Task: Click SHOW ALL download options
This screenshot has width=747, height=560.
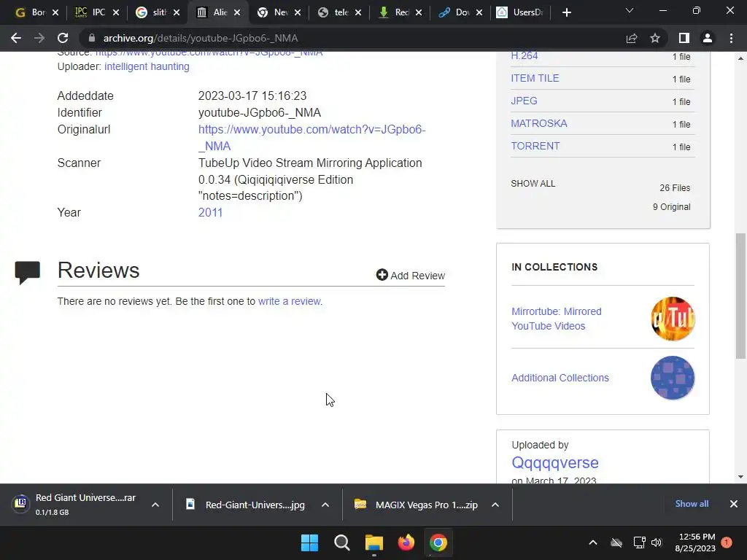Action: [x=533, y=184]
